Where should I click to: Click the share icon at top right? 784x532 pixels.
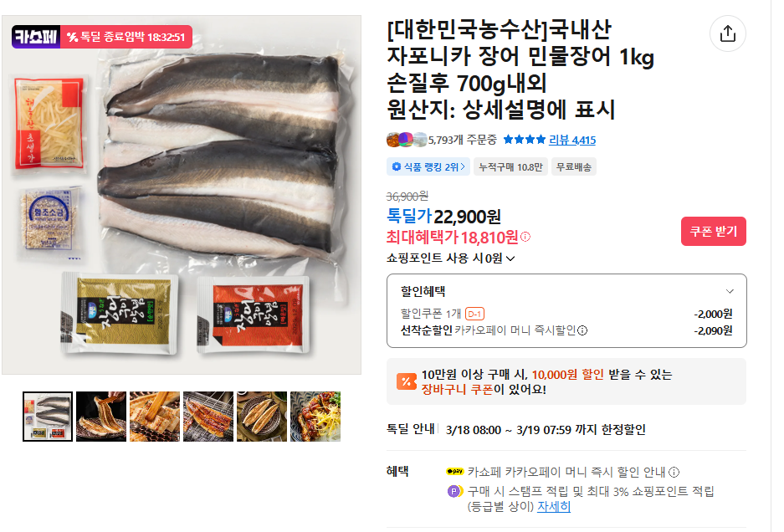[x=727, y=33]
